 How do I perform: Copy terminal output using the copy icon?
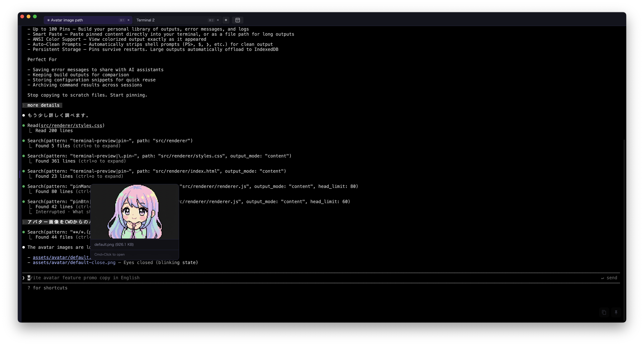click(x=604, y=313)
